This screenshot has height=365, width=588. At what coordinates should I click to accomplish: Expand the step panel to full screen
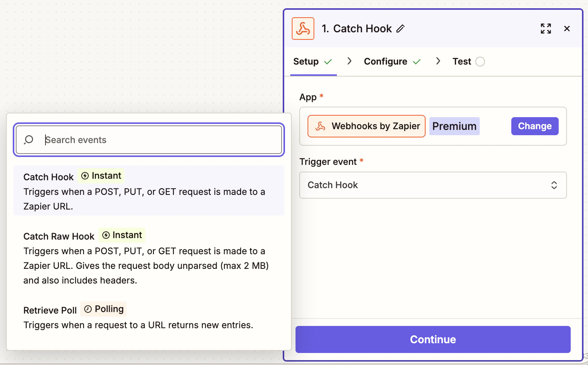(546, 29)
